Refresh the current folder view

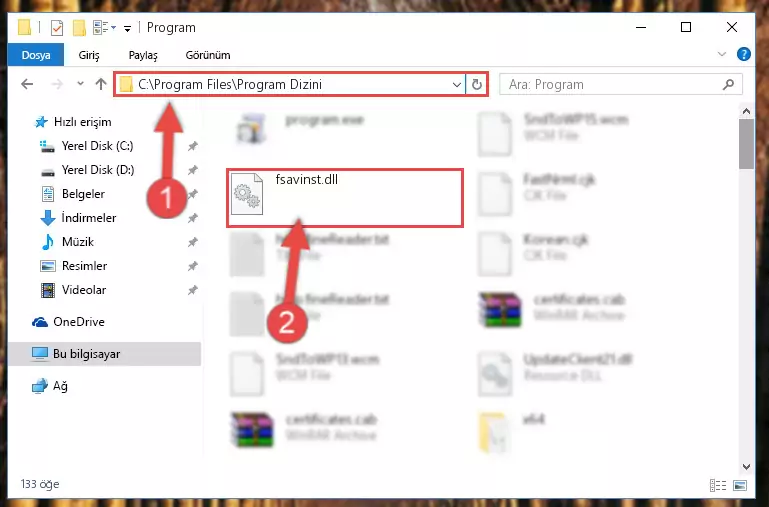tap(476, 84)
